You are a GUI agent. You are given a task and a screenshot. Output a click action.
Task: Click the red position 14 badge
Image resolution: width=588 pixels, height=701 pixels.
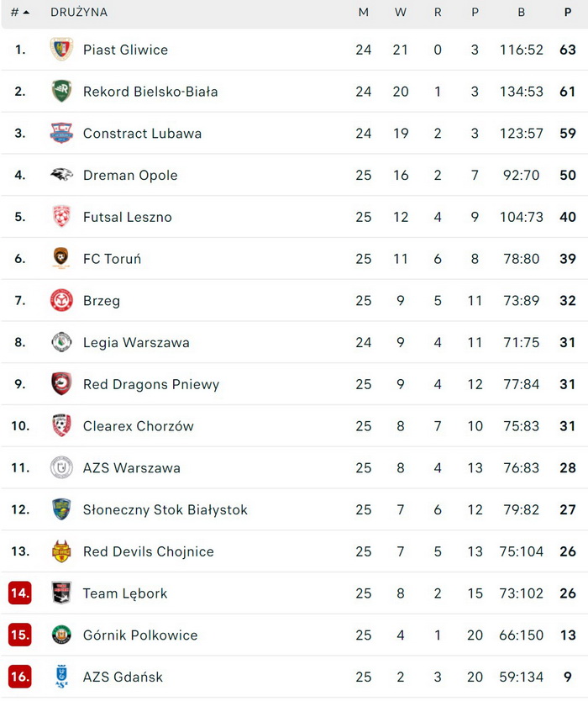(x=20, y=593)
